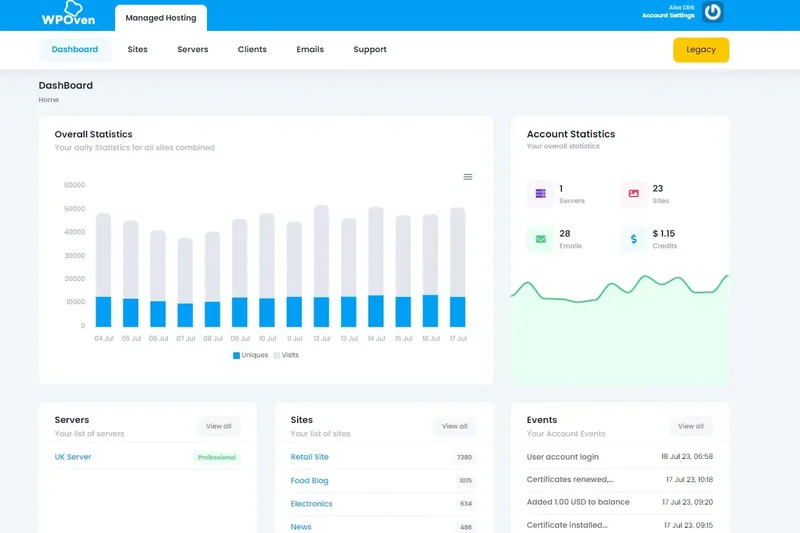
Task: Click the green Emails envelope icon
Action: 540,239
